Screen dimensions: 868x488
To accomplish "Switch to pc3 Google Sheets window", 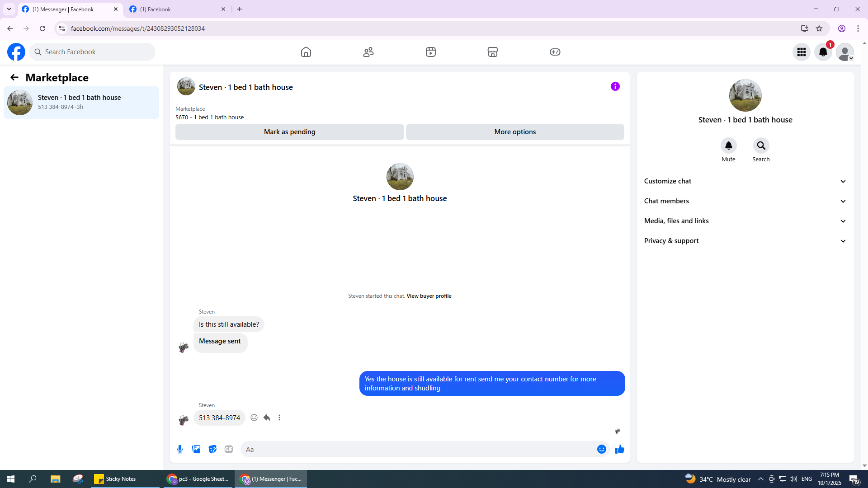I will 198,479.
